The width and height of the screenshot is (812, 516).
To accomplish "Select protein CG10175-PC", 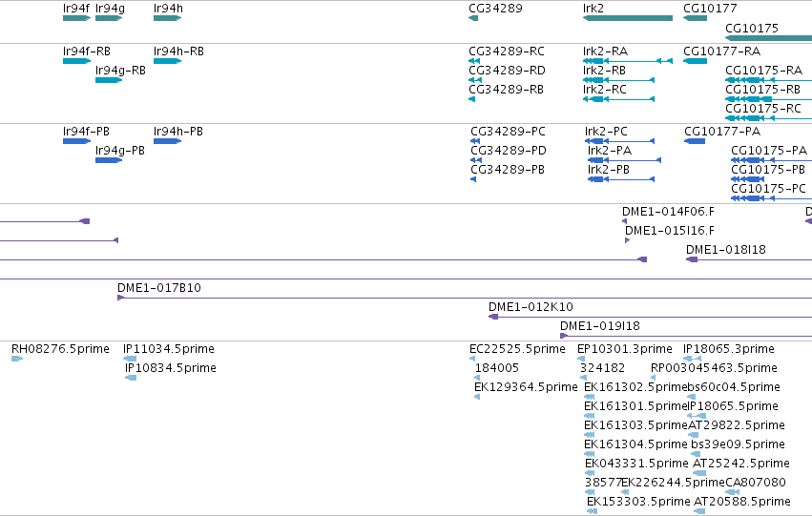I will pyautogui.click(x=768, y=189).
